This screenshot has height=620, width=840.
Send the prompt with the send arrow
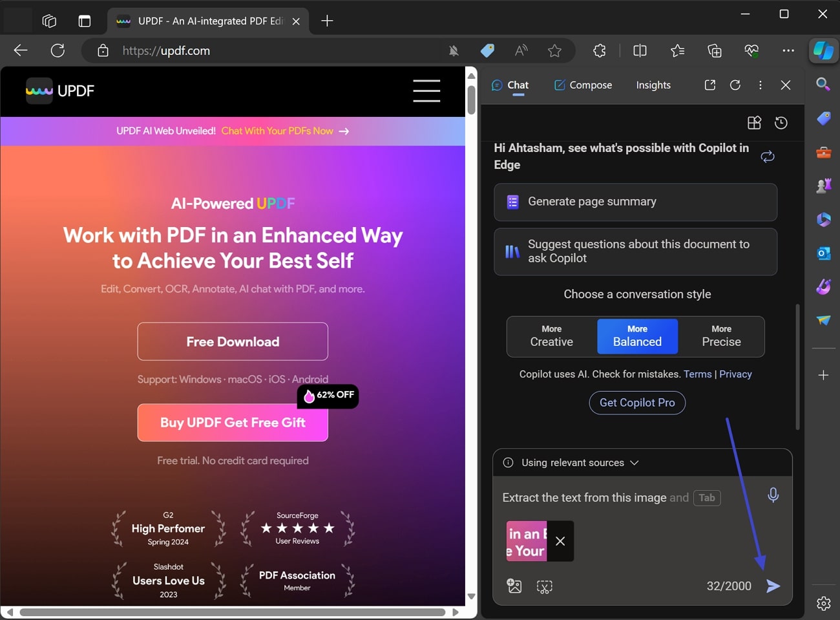pyautogui.click(x=773, y=586)
